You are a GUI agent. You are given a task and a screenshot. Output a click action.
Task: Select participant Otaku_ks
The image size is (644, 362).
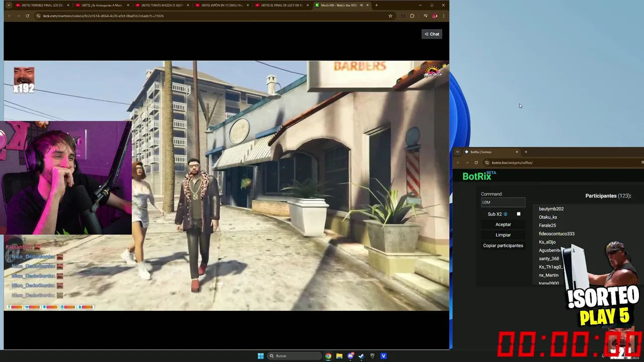point(548,217)
